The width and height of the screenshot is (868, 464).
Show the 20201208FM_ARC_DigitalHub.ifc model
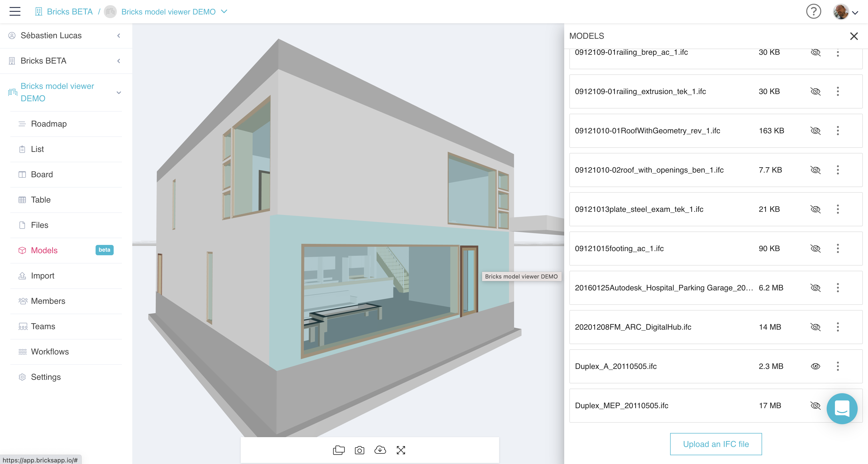click(x=816, y=327)
